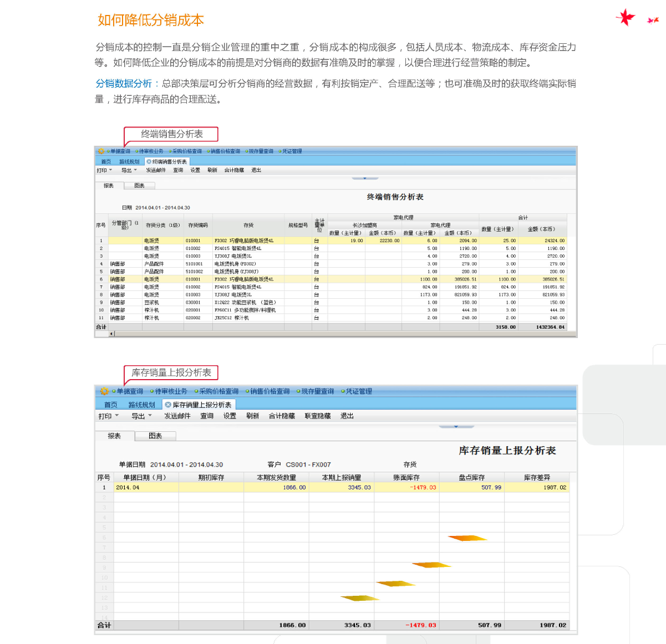666x644 pixels.
Task: Click 联查隐藏 in the inventory report toolbar
Action: tap(317, 416)
